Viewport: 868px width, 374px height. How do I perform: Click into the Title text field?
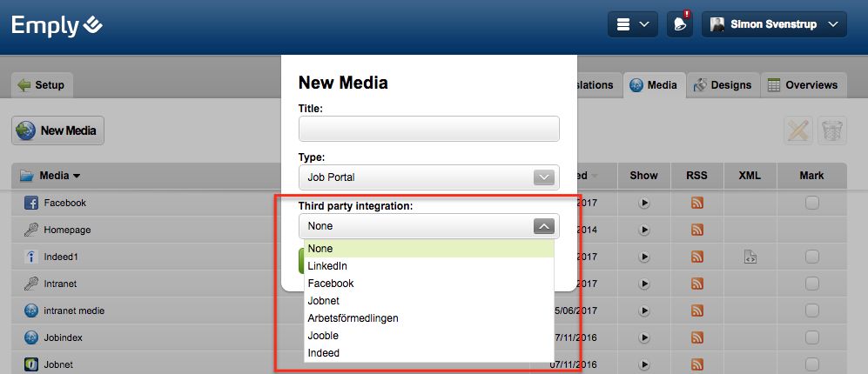coord(428,129)
